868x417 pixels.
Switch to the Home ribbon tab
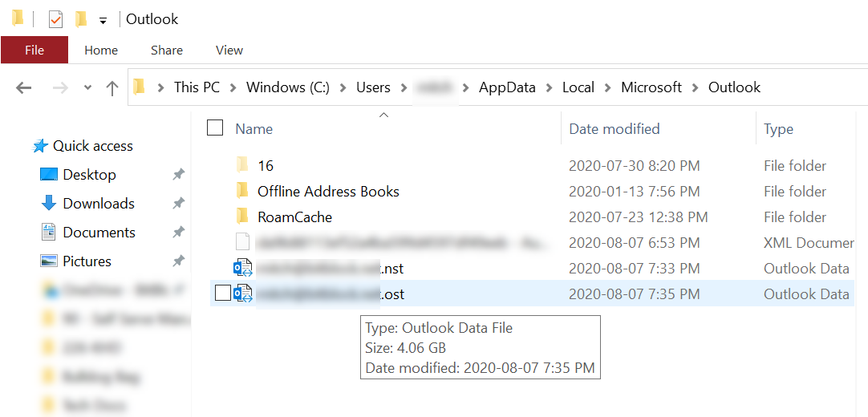point(101,51)
